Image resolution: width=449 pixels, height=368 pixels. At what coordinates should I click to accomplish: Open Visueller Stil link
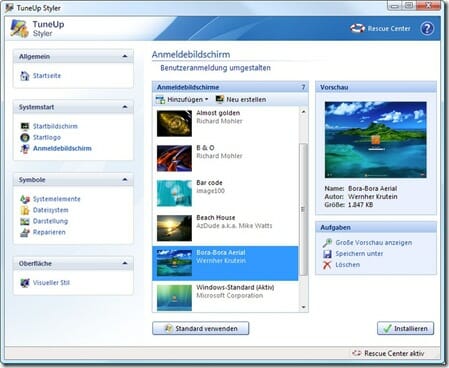[51, 283]
